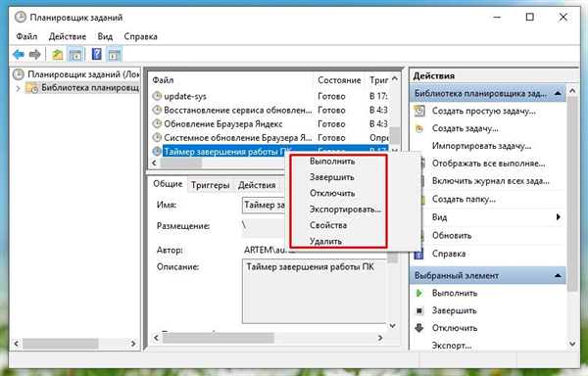Select Библиотека планировщика tree item
Screen dimensions: 588x376
click(82, 88)
